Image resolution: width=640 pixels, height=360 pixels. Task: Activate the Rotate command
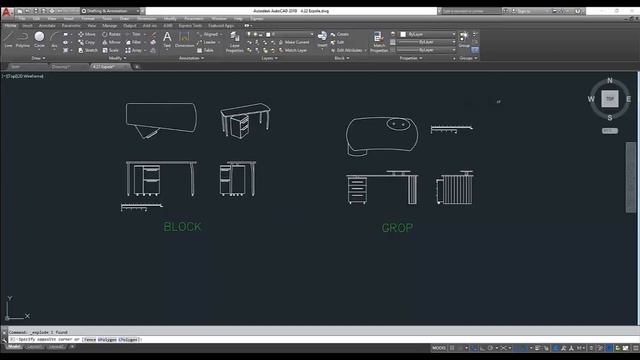[x=111, y=34]
